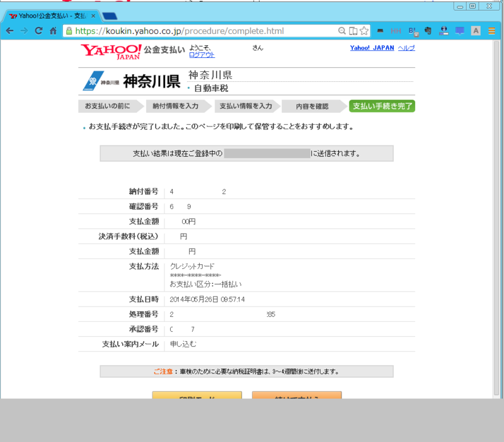This screenshot has width=504, height=442.
Task: Click the クレジットカード payment method text
Action: tap(192, 266)
